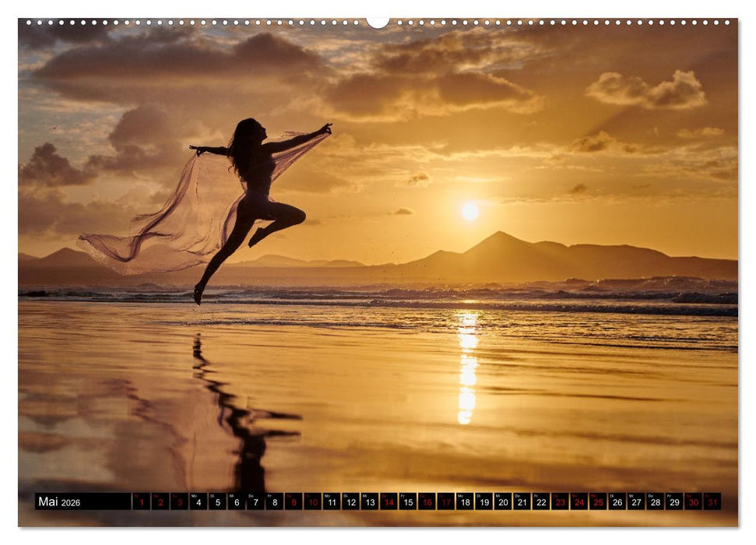Select date 5 in the first week

click(x=216, y=502)
